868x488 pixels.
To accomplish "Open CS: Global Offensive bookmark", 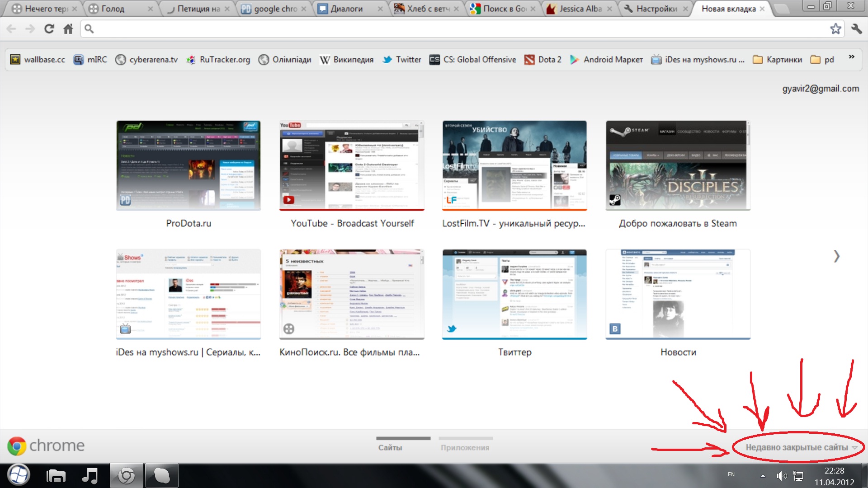I will tap(472, 60).
